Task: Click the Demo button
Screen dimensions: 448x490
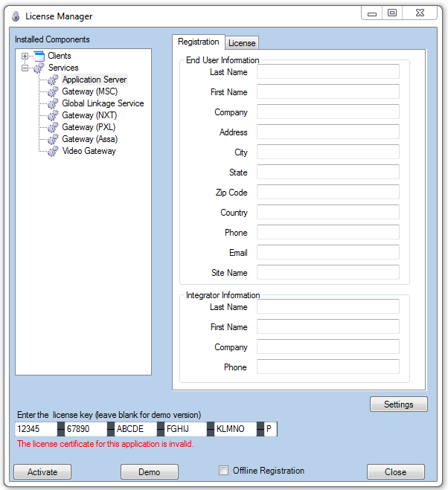Action: [x=149, y=472]
